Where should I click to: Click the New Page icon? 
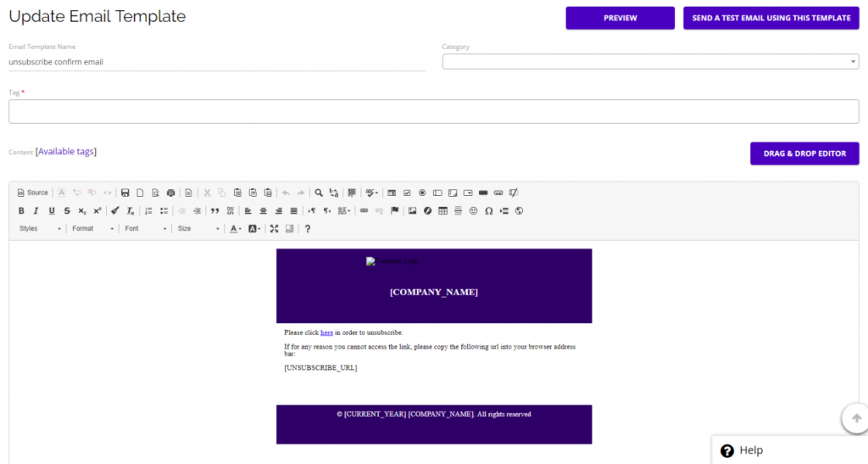pyautogui.click(x=140, y=193)
